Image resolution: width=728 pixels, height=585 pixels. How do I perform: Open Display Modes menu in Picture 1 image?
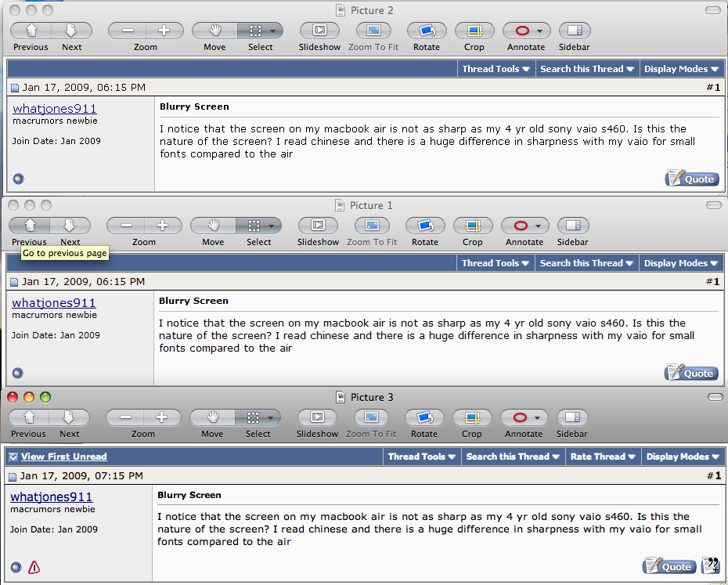click(681, 263)
